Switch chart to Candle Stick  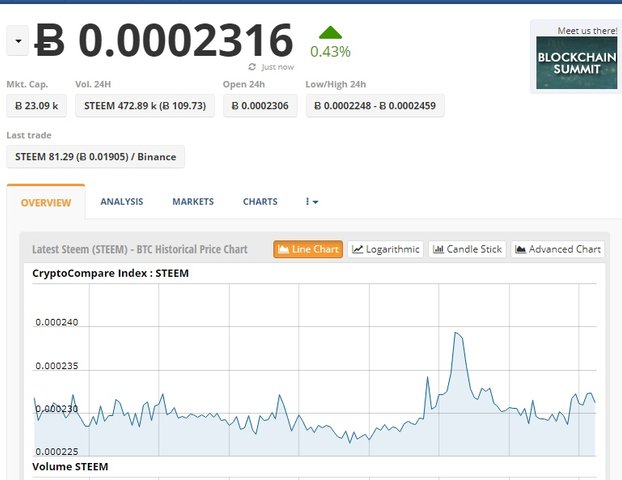[x=467, y=249]
